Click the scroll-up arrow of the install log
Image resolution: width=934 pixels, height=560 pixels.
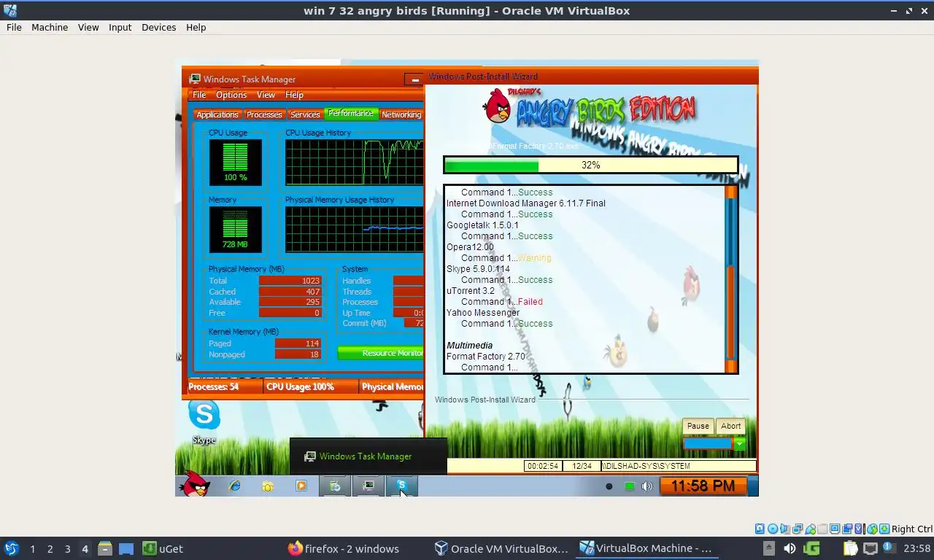tap(730, 192)
